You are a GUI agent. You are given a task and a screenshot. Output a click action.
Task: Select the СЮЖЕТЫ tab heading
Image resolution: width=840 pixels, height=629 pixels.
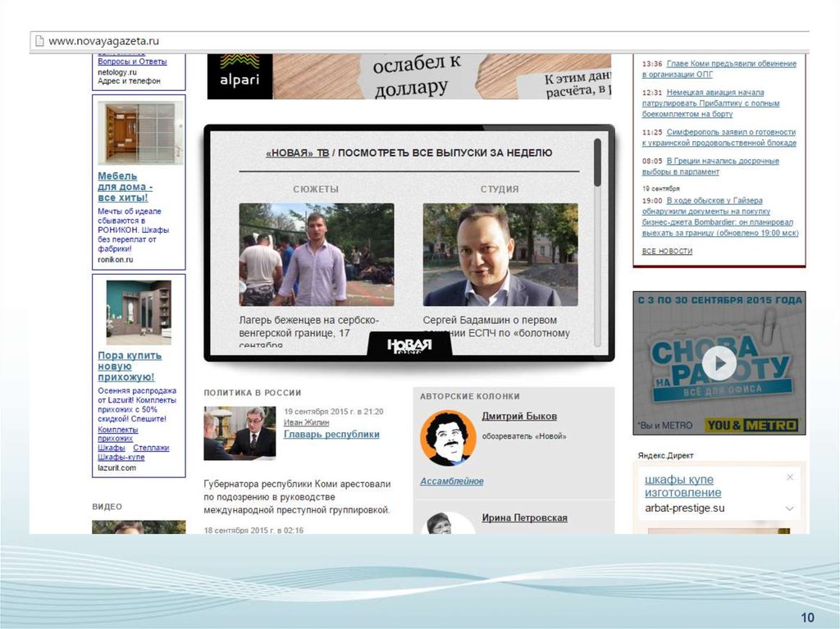click(x=316, y=189)
